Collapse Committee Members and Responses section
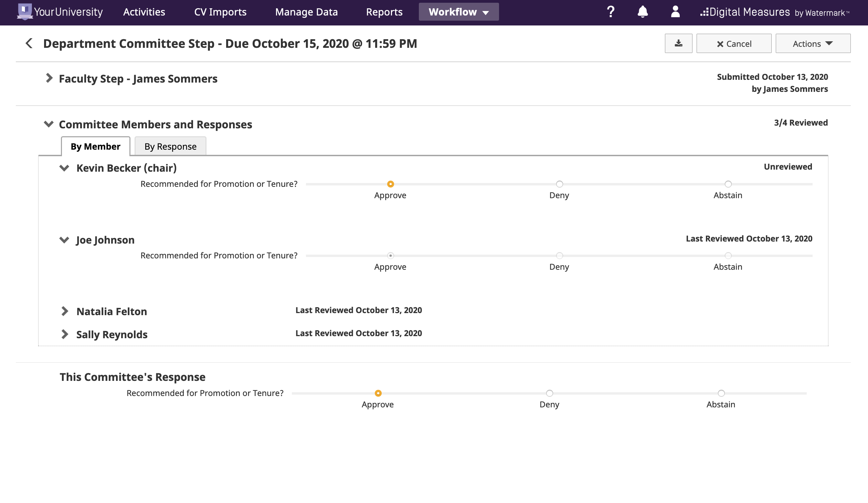The image size is (868, 503). click(49, 124)
